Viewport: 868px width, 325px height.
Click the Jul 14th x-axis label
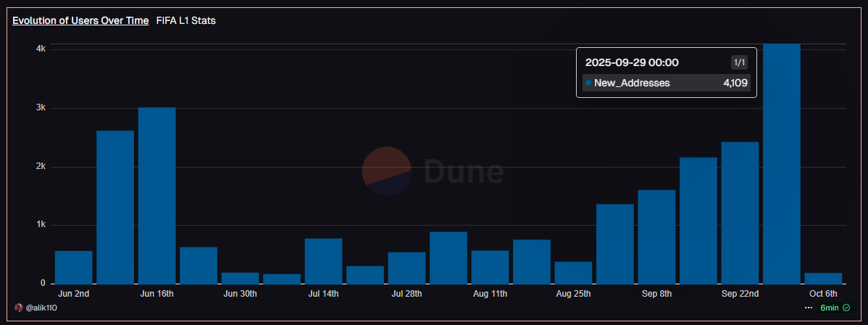coord(323,293)
